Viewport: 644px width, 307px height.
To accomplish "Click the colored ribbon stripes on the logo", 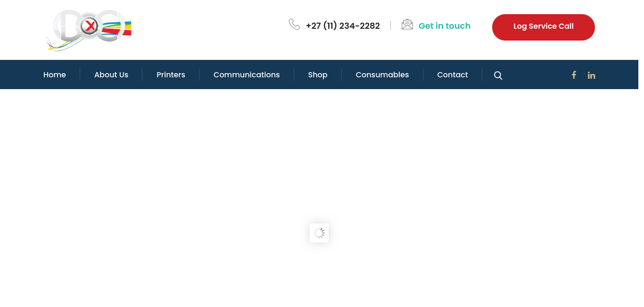I will pyautogui.click(x=117, y=30).
